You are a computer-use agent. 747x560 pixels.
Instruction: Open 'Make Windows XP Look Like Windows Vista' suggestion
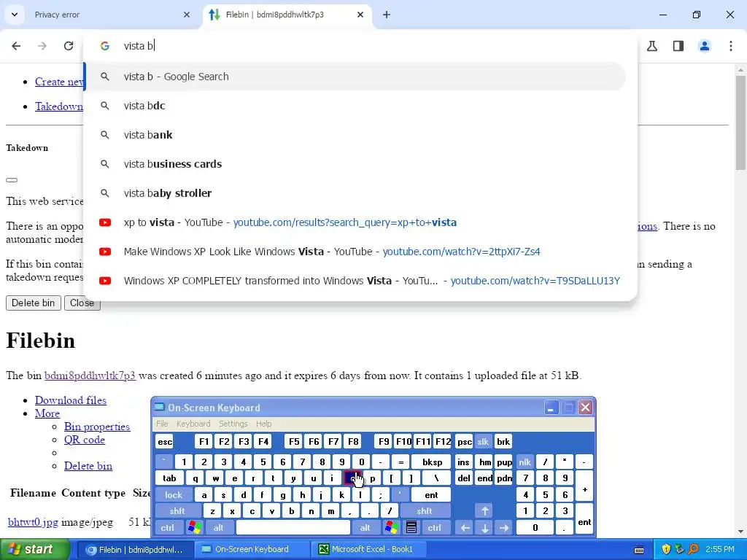click(x=355, y=252)
